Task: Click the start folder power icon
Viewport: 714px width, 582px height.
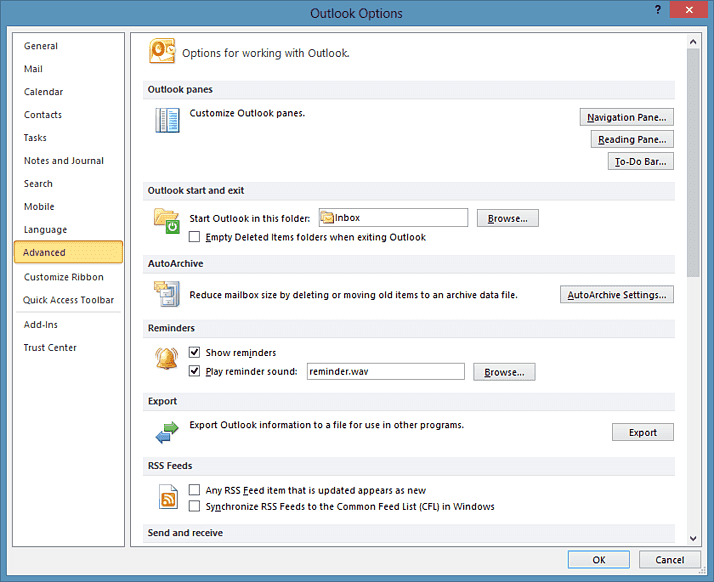Action: point(167,221)
